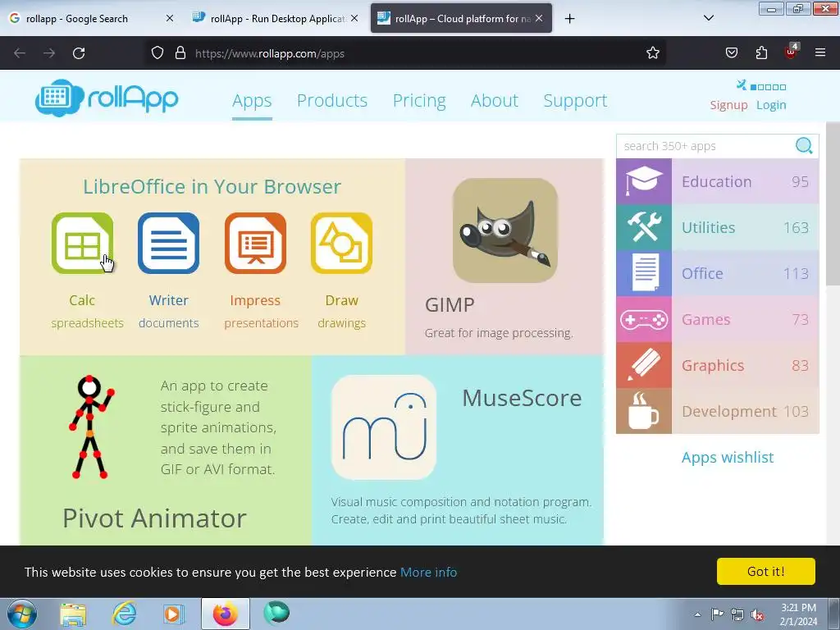
Task: Open Windows Media Player taskbar icon
Action: click(174, 614)
